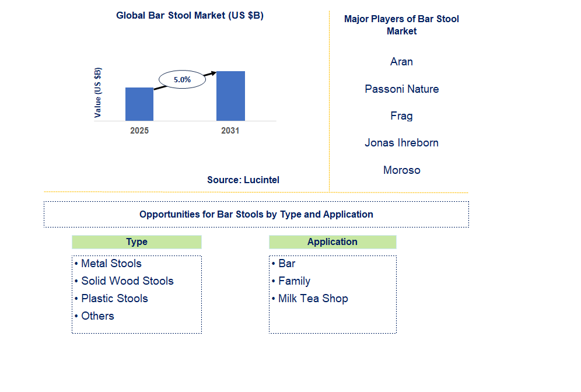Select the 'Family' application item
This screenshot has width=581, height=392.
pos(291,281)
